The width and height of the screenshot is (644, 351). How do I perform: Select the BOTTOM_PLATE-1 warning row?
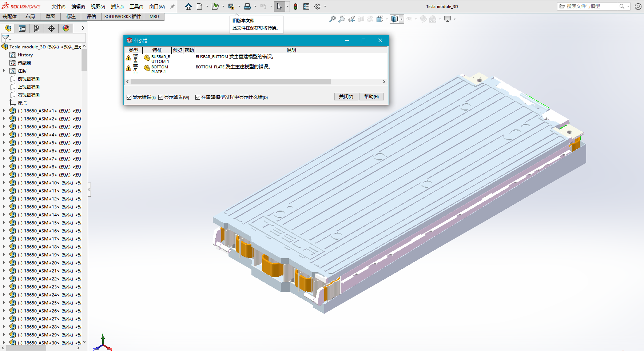click(x=255, y=69)
